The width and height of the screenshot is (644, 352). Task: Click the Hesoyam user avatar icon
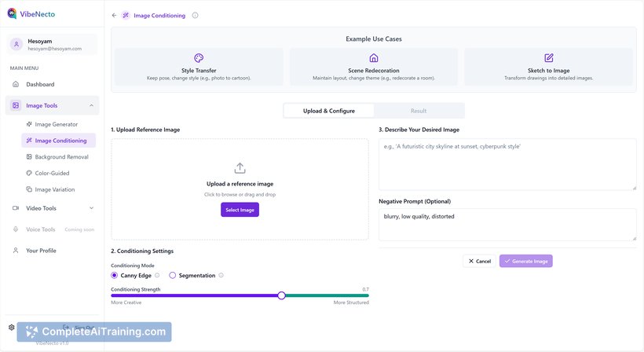pyautogui.click(x=16, y=44)
